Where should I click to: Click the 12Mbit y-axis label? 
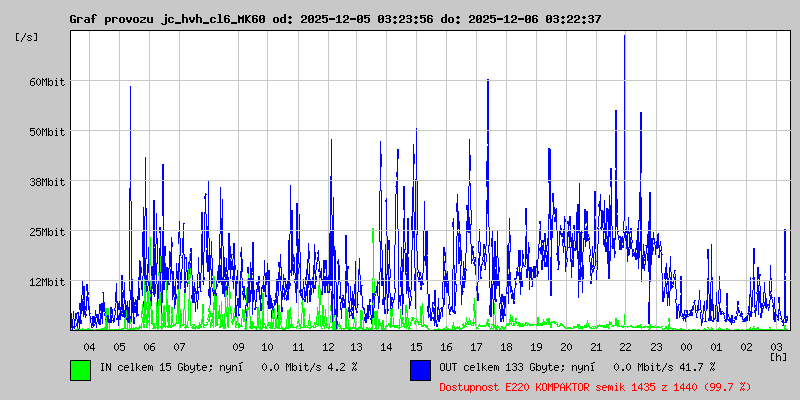point(47,282)
